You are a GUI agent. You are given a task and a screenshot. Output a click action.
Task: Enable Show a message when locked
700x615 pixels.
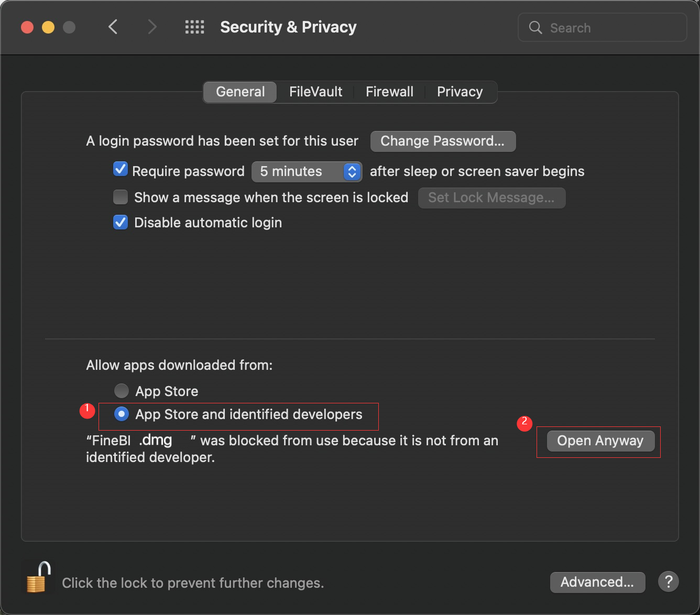(121, 197)
